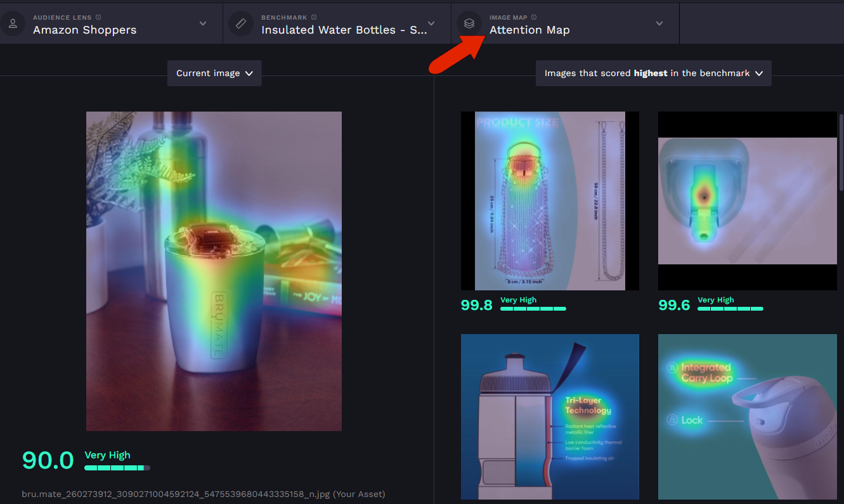Click the Image Map layers icon
Viewport: 844px width, 504px height.
(x=469, y=23)
